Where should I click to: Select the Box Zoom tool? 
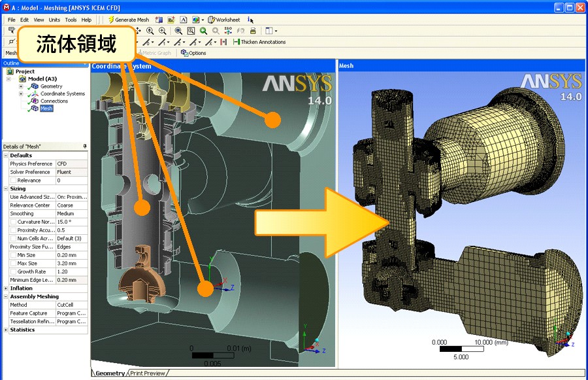pos(163,31)
